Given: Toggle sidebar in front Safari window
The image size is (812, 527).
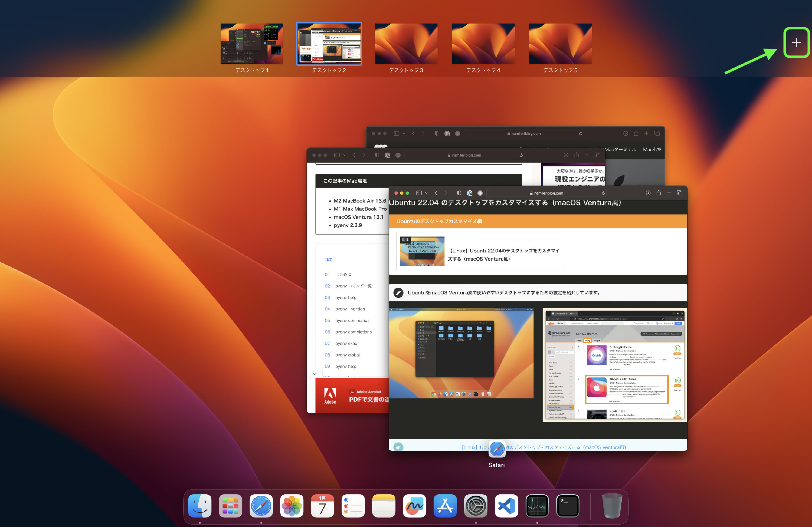Looking at the screenshot, I should 419,193.
